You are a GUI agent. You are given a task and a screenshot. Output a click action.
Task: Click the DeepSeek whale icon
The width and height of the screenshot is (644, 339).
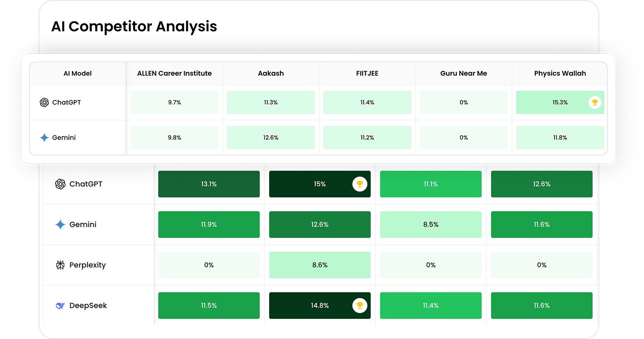60,306
